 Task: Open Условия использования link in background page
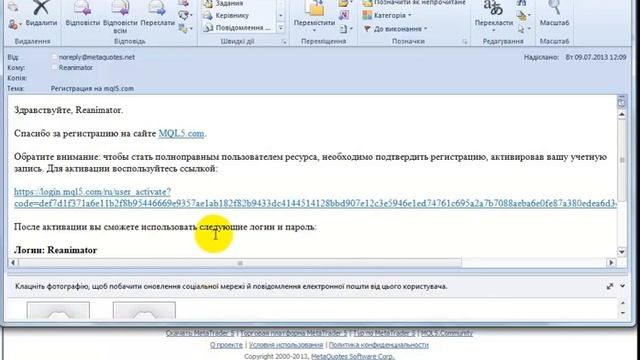point(286,345)
